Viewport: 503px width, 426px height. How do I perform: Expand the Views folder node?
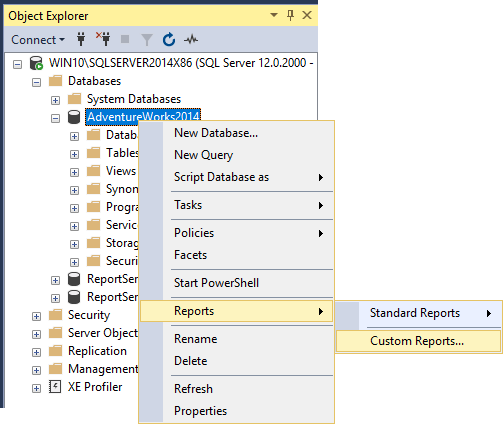(x=74, y=172)
